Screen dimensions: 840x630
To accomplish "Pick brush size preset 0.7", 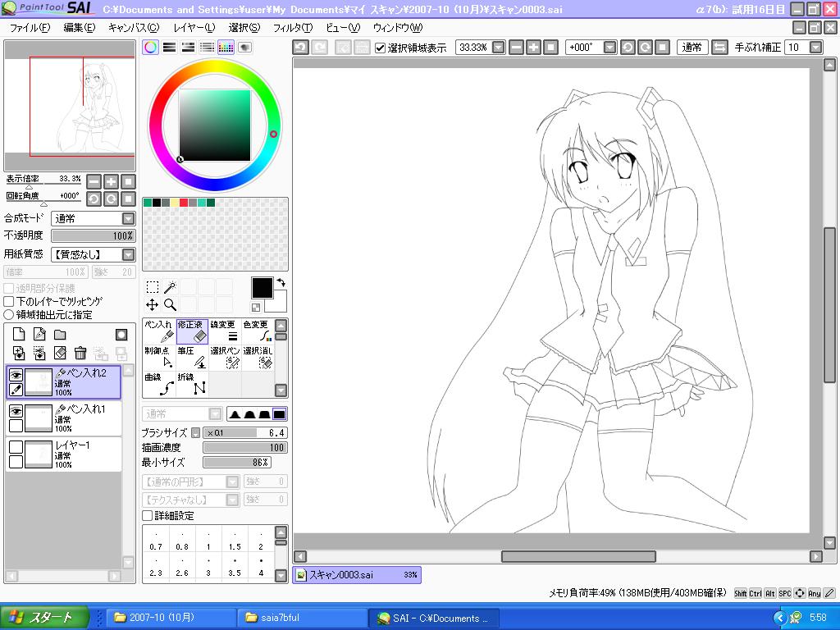I will tap(156, 541).
